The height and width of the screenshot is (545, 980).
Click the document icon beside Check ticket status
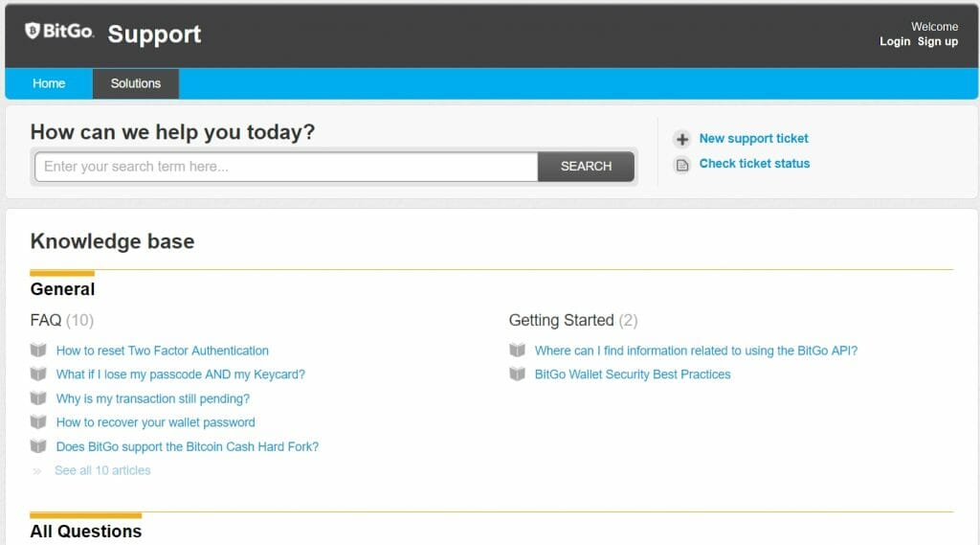pyautogui.click(x=681, y=165)
